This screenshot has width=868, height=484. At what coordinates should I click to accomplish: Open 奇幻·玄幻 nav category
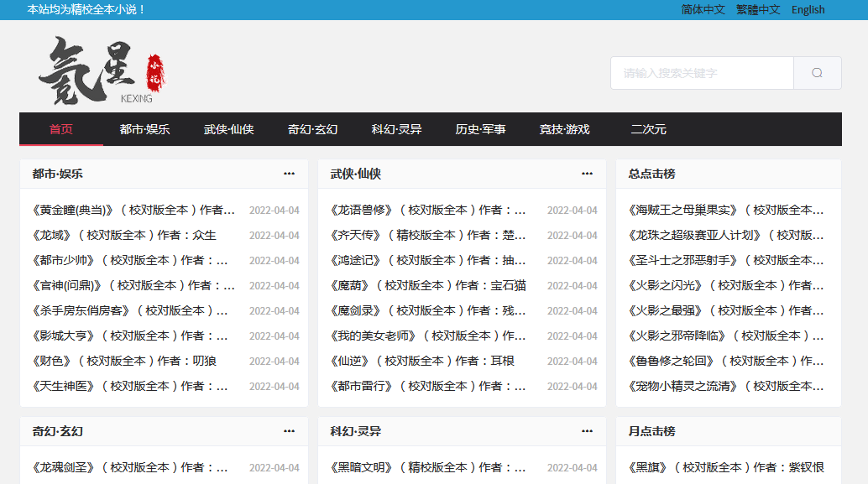313,129
